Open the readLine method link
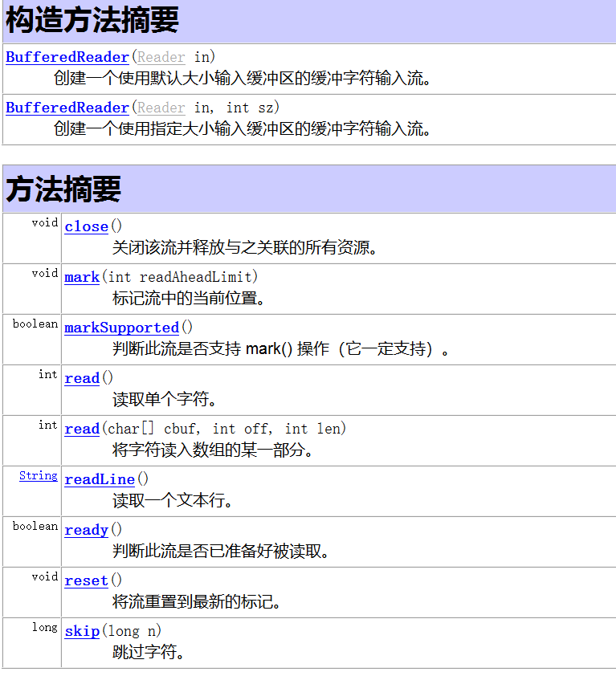Viewport: 616px width, 676px height. click(100, 479)
